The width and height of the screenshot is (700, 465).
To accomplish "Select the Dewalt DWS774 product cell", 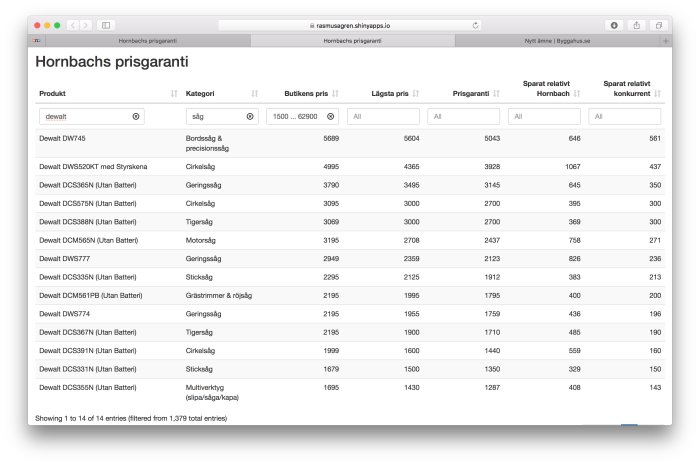I will 108,314.
